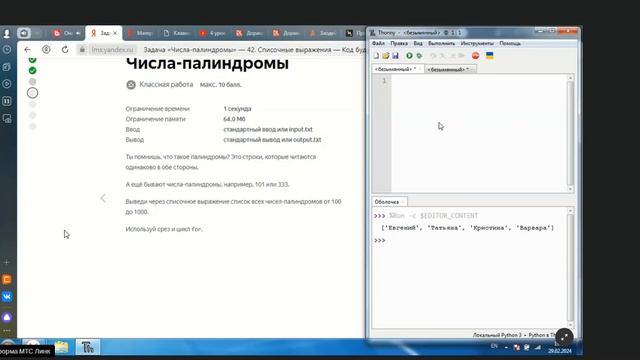Viewport: 640px width, 360px height.
Task: Open the Инструменты menu in Thonny
Action: (477, 43)
